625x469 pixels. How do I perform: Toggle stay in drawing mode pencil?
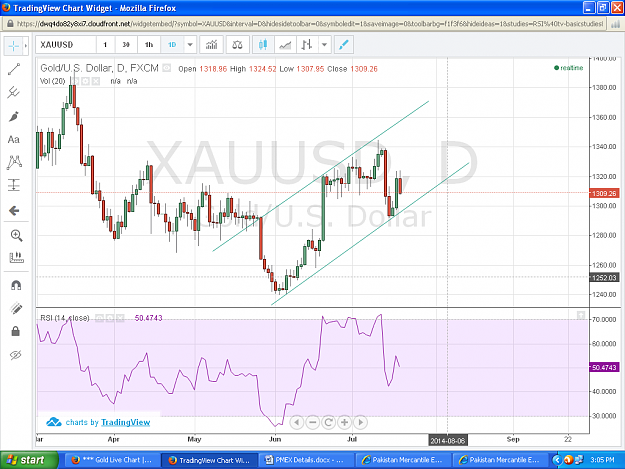(16, 308)
